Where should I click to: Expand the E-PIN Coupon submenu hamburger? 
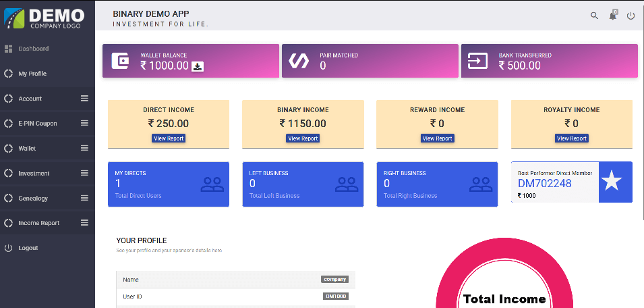point(84,123)
